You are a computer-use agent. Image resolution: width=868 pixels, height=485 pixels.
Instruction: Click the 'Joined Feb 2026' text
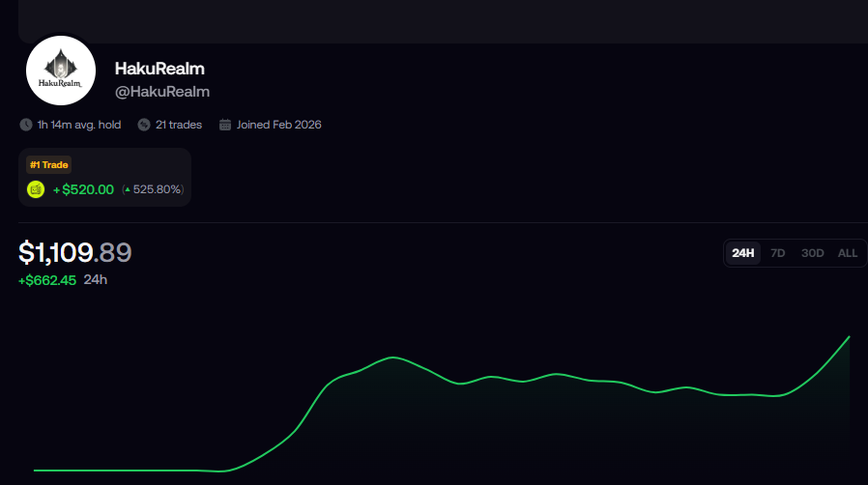coord(279,125)
